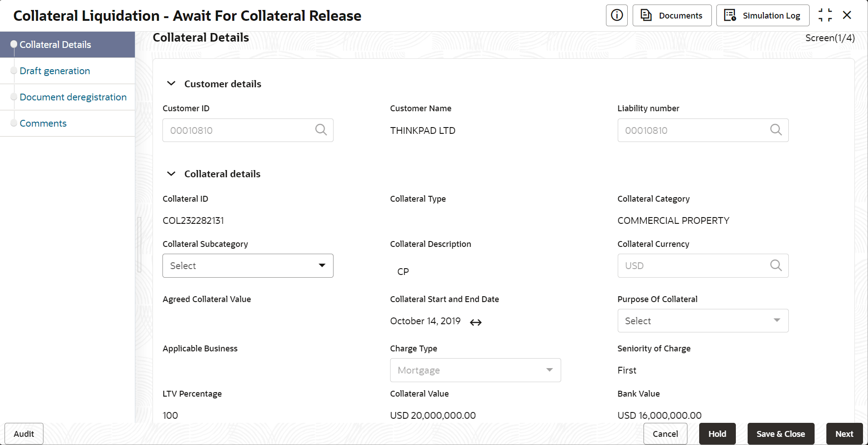
Task: Click the Screen(1/4) indicator
Action: [830, 38]
